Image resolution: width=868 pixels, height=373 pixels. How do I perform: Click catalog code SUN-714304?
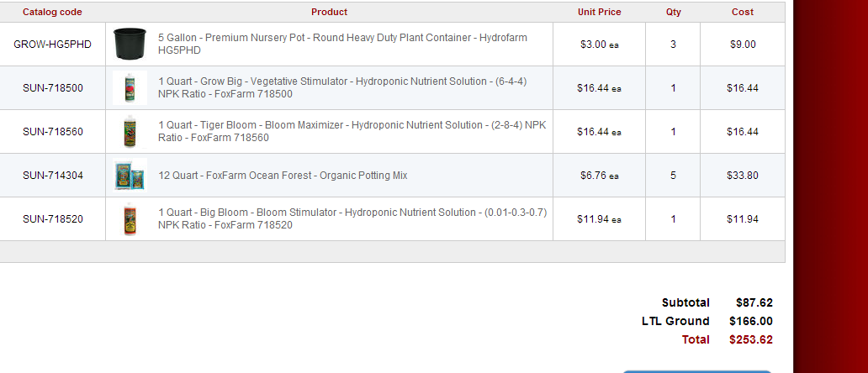click(53, 176)
